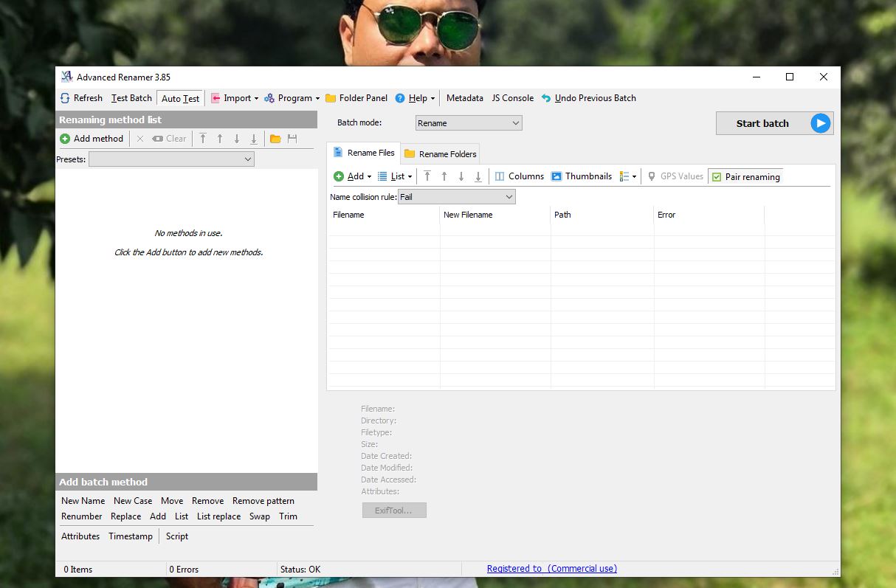Screen dimensions: 896x588
Task: Add a Trim batch method
Action: tap(289, 516)
